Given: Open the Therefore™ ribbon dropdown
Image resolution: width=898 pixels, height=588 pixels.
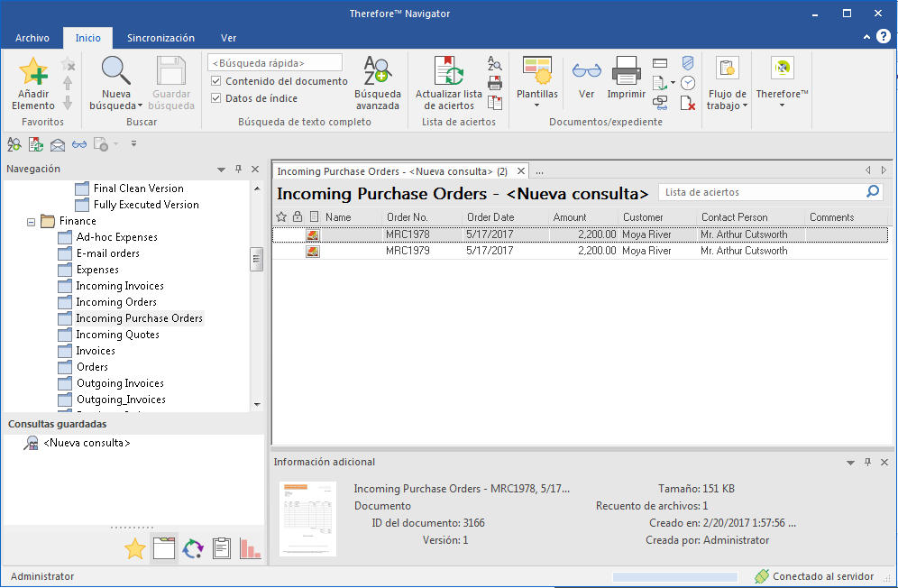Looking at the screenshot, I should click(782, 106).
